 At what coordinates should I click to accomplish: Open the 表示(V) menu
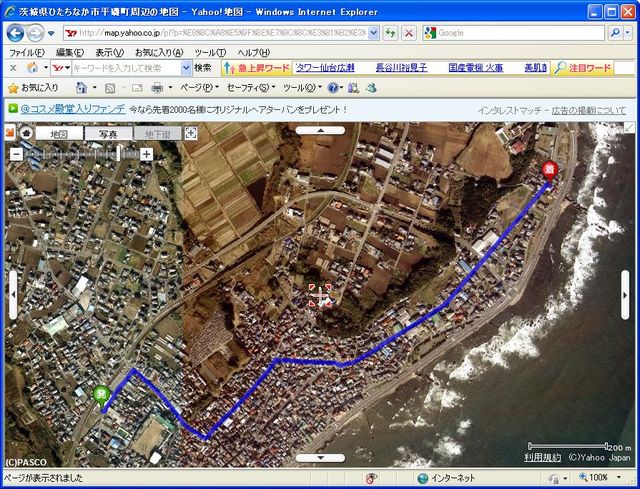click(109, 52)
